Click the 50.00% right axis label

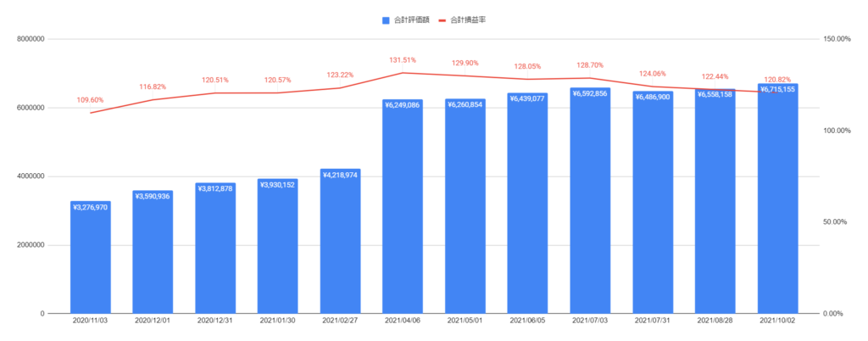click(837, 222)
